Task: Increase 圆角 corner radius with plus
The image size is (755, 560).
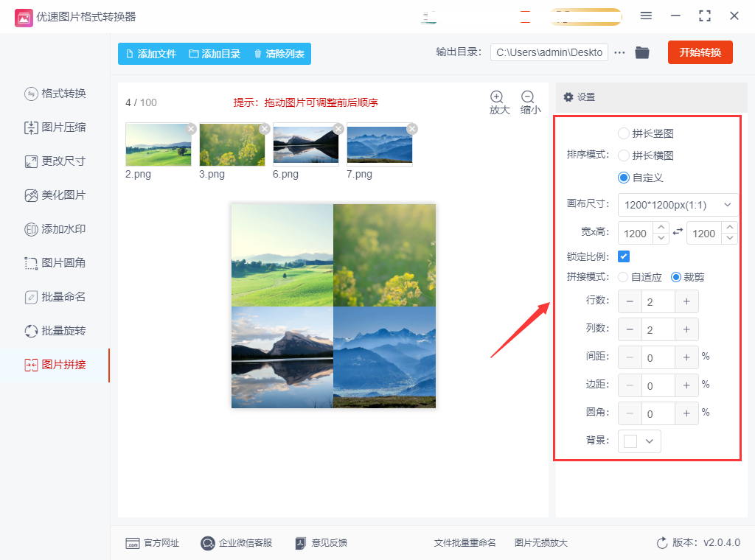Action: [x=686, y=413]
